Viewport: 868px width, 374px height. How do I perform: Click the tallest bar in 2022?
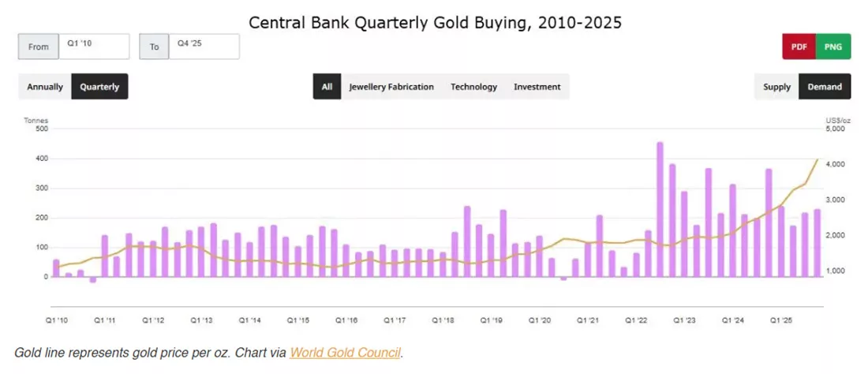[x=660, y=210]
